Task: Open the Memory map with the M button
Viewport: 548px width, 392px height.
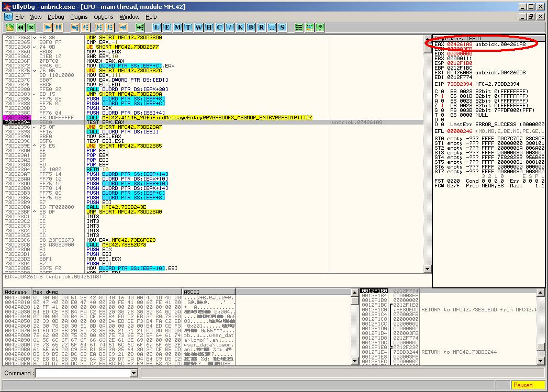Action: (x=178, y=27)
